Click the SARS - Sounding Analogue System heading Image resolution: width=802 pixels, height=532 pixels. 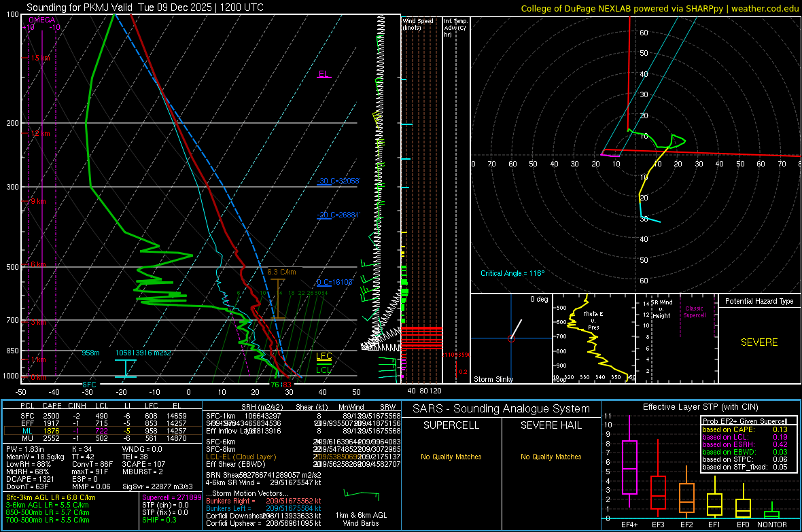point(502,409)
